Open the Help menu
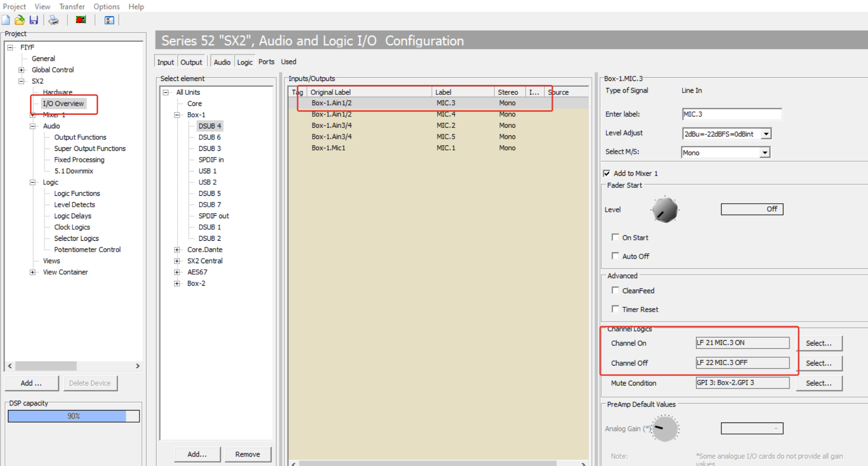This screenshot has width=868, height=466. tap(136, 6)
